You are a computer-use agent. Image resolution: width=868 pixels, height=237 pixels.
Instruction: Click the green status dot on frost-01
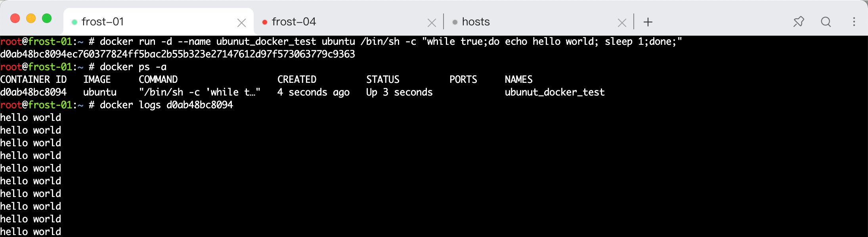coord(74,22)
